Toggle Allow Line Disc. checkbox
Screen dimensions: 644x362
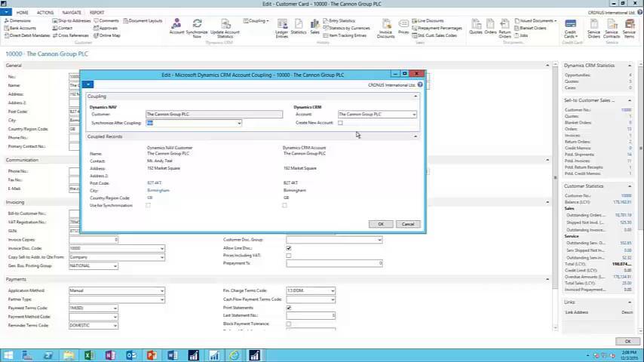coord(289,248)
